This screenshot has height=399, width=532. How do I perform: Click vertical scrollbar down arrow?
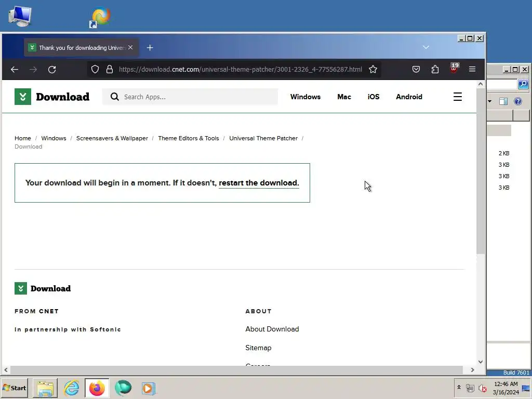click(x=481, y=362)
